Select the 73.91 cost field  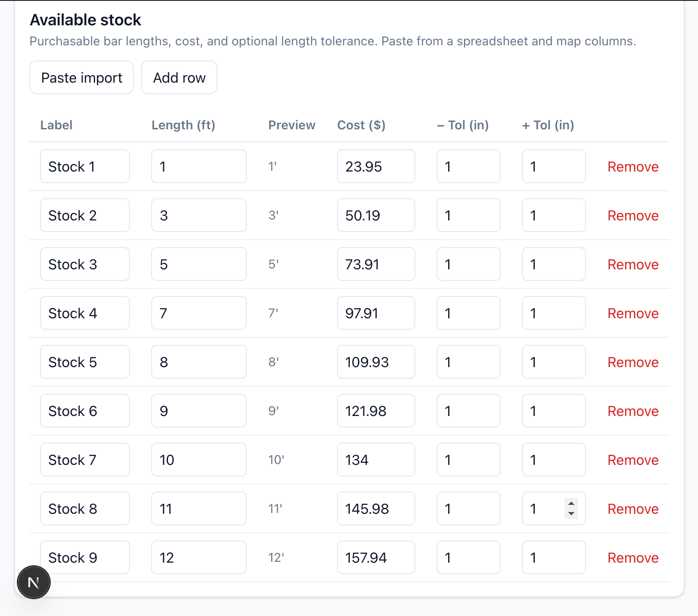click(x=376, y=264)
